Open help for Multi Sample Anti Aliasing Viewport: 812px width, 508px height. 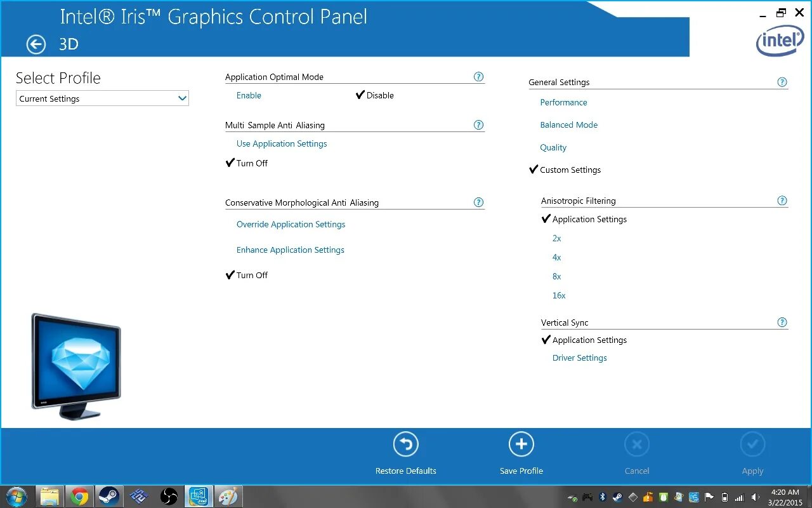tap(479, 125)
